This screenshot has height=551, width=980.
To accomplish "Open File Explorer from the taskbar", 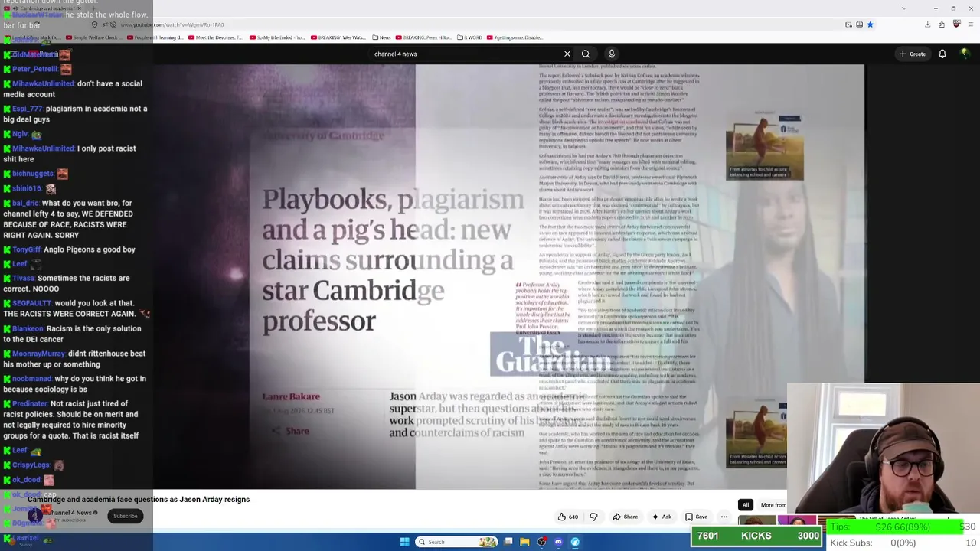I will 524,542.
